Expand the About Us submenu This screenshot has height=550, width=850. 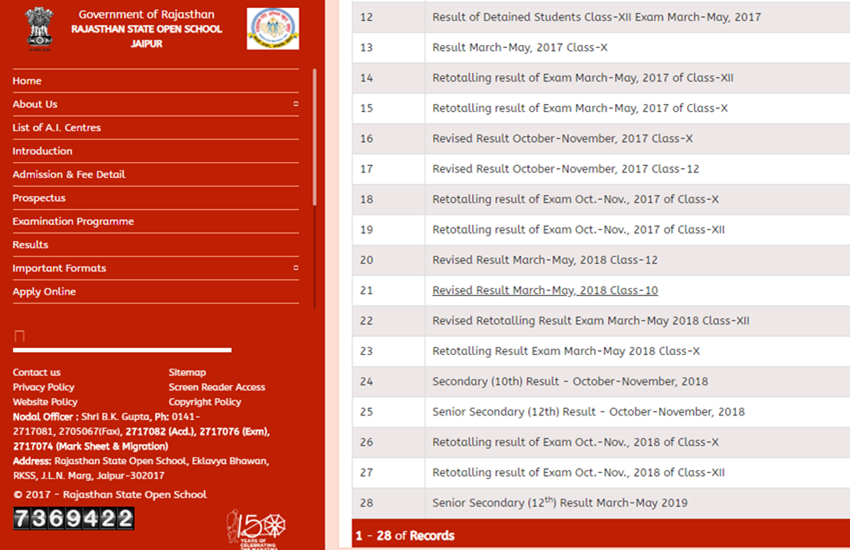click(295, 104)
